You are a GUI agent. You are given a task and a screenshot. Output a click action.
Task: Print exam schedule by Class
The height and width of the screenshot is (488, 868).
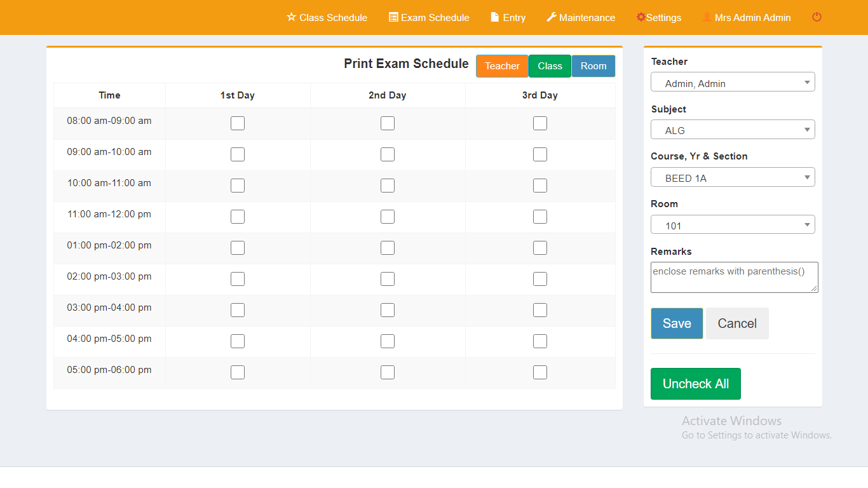[550, 66]
